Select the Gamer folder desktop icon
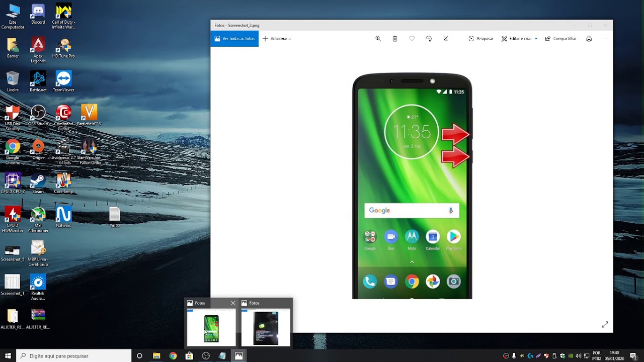Viewport: 644px width, 362px height. click(x=13, y=48)
